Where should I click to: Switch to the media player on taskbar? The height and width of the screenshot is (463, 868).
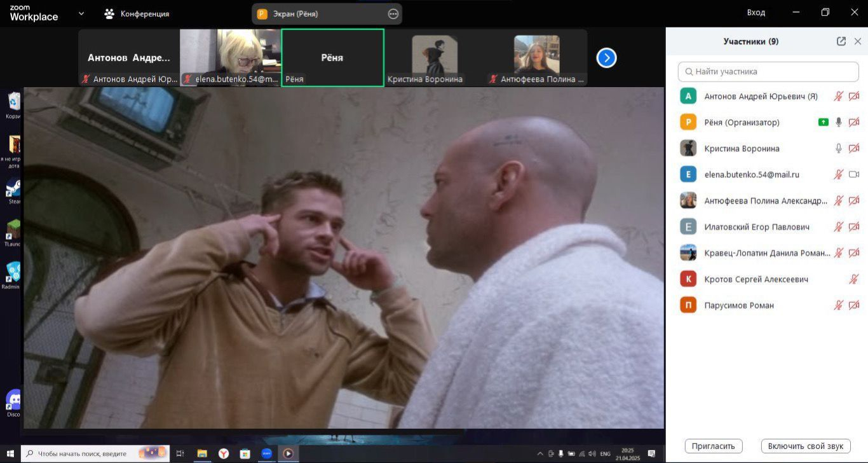pos(288,453)
